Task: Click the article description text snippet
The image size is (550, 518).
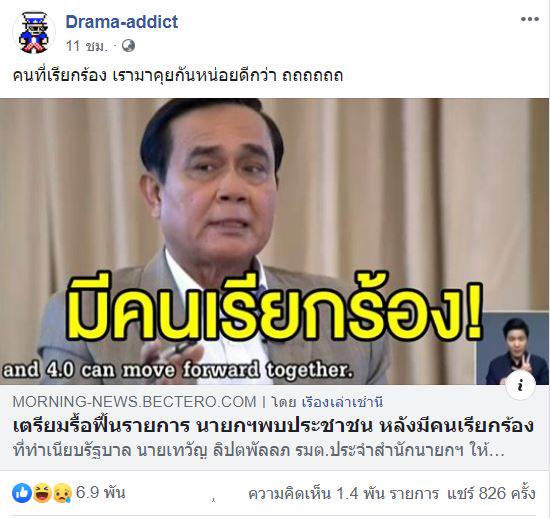Action: (x=259, y=450)
